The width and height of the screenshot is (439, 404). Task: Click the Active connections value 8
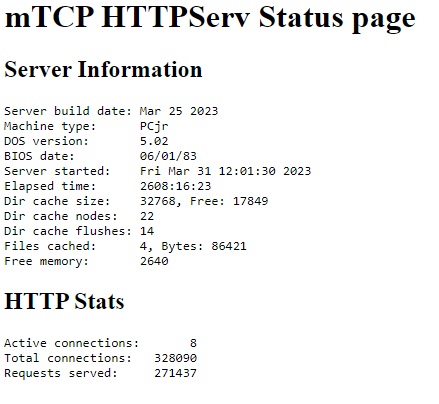pyautogui.click(x=193, y=343)
